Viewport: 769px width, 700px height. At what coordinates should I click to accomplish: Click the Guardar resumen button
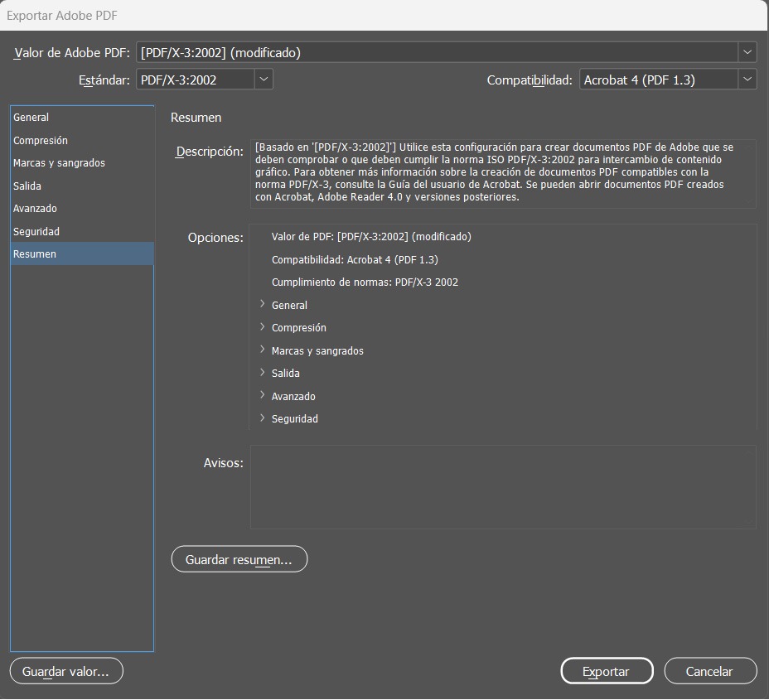coord(239,560)
